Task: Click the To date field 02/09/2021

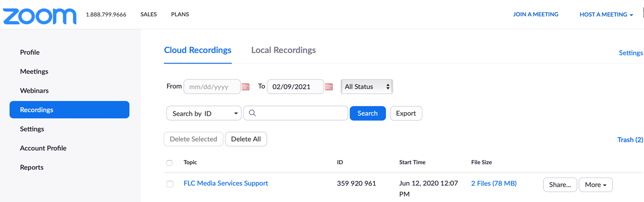Action: tap(295, 87)
